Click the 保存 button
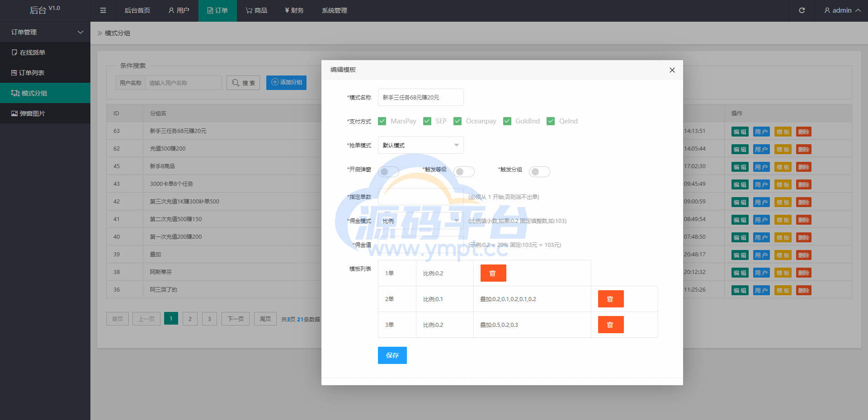 click(392, 355)
